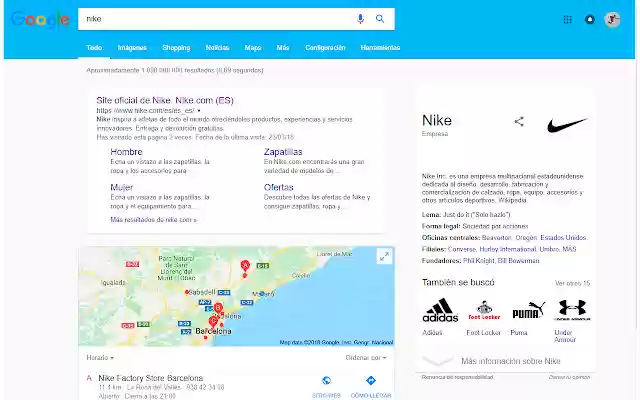Image resolution: width=640 pixels, height=400 pixels.
Task: Switch to the Imágenes tab
Action: 132,48
